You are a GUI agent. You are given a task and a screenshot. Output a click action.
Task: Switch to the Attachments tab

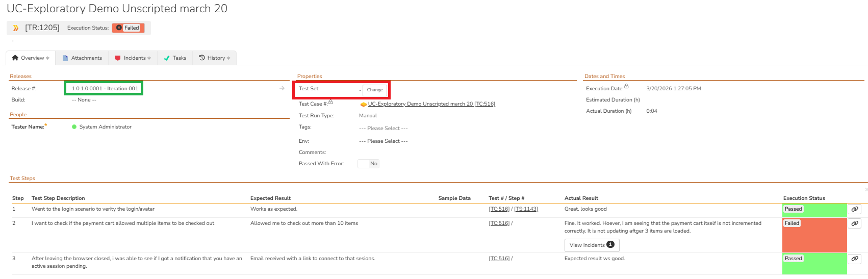pyautogui.click(x=82, y=58)
